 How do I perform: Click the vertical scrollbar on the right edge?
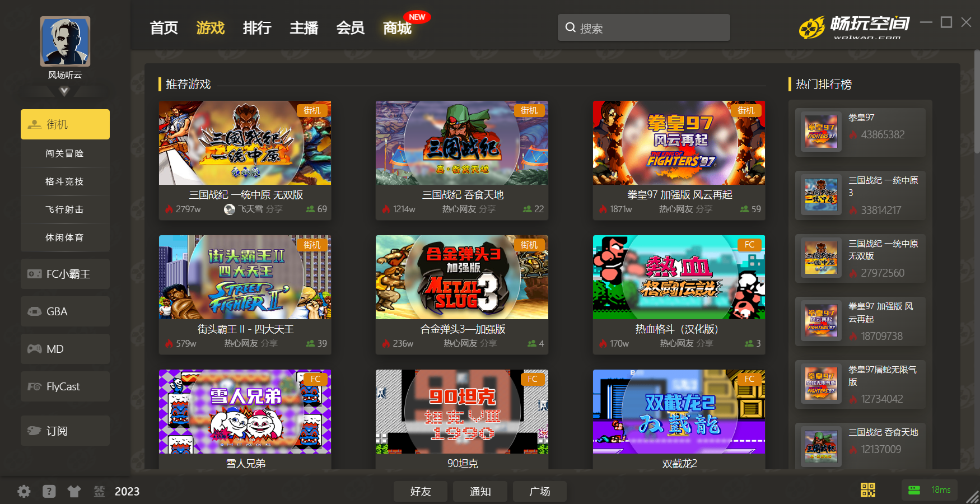point(977,101)
